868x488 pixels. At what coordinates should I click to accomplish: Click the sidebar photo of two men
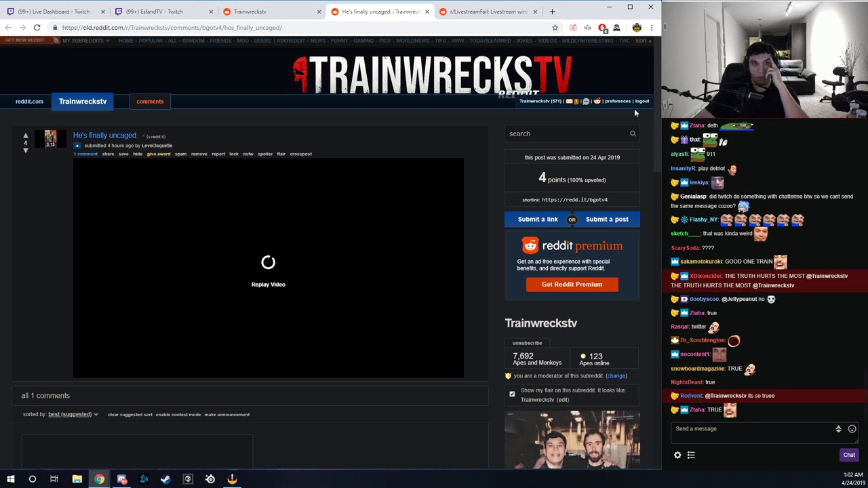point(572,439)
